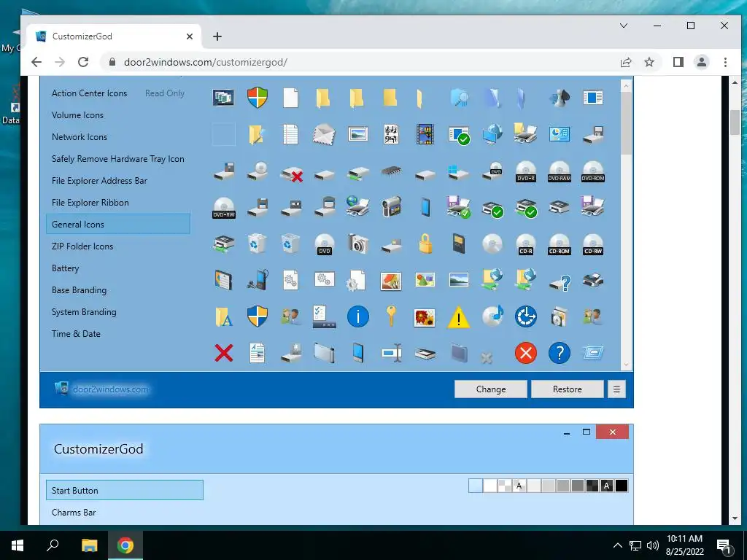Go back to previous page
Image resolution: width=747 pixels, height=560 pixels.
coord(36,63)
